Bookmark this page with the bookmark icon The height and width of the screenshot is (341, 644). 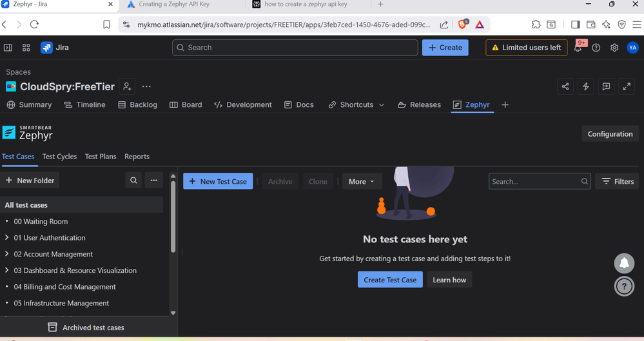(x=106, y=24)
